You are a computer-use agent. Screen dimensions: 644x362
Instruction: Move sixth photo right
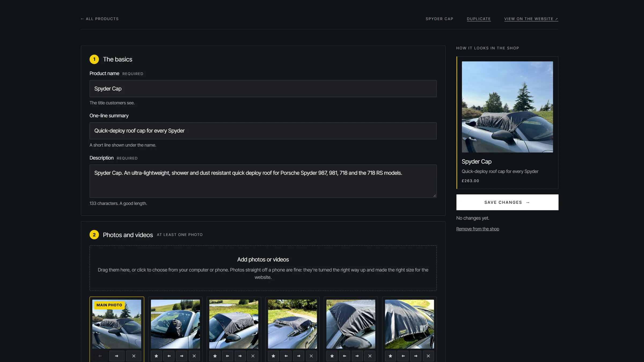[416, 356]
